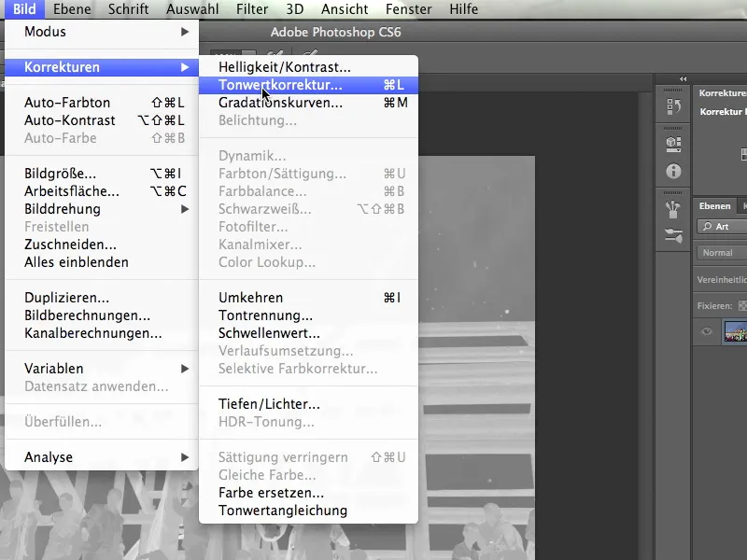Click the greyed Freistellen entry
The height and width of the screenshot is (560, 747).
point(102,227)
